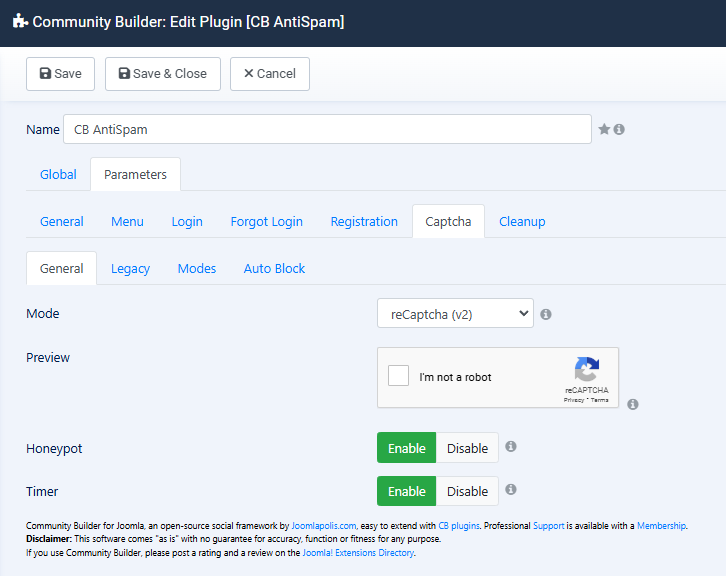Screen dimensions: 726x576
Task: Click the Mode setting label
Action: pos(43,313)
